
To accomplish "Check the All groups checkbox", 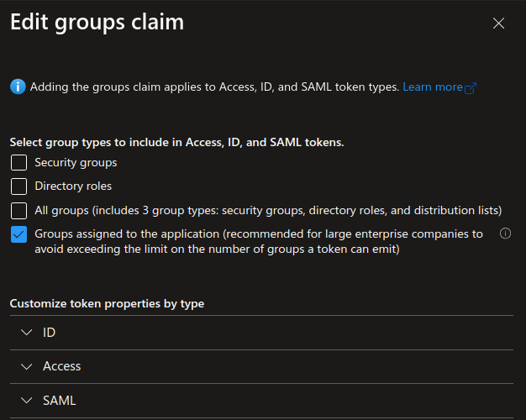I will [x=19, y=210].
